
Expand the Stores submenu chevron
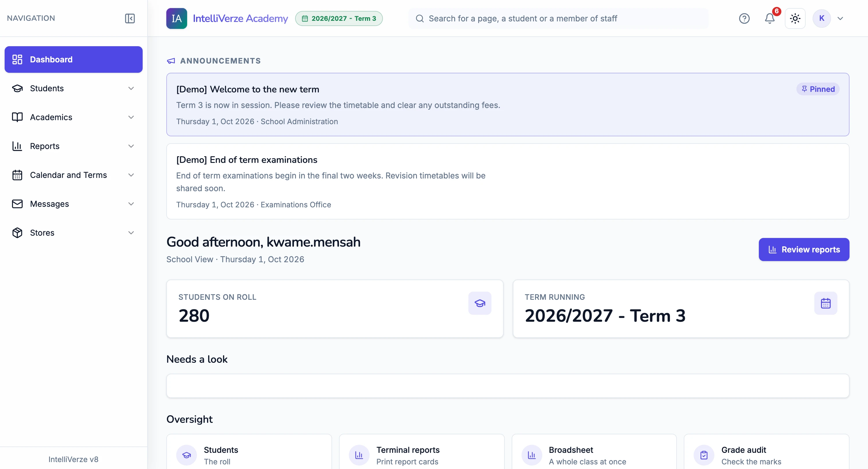[131, 233]
